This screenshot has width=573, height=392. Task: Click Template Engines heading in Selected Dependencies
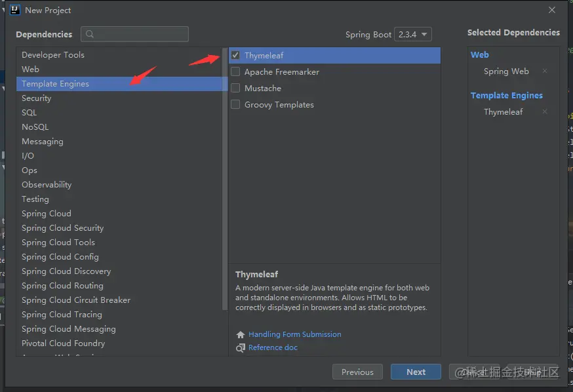click(x=507, y=95)
